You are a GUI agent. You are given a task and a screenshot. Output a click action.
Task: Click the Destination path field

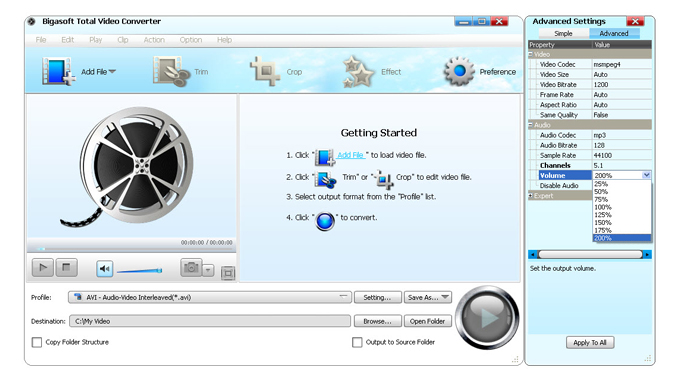(x=210, y=321)
